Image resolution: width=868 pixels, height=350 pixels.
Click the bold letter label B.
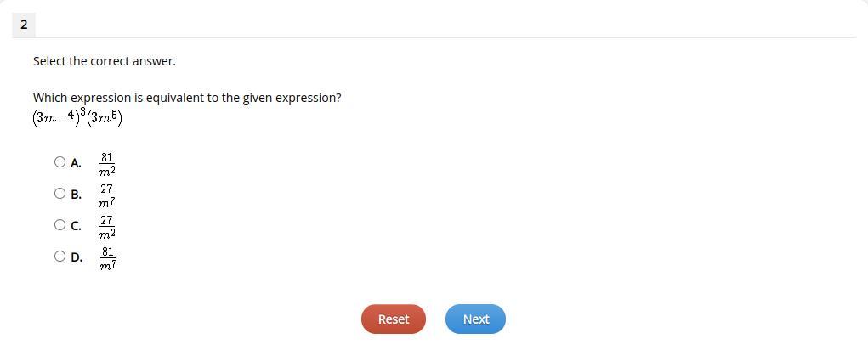77,195
